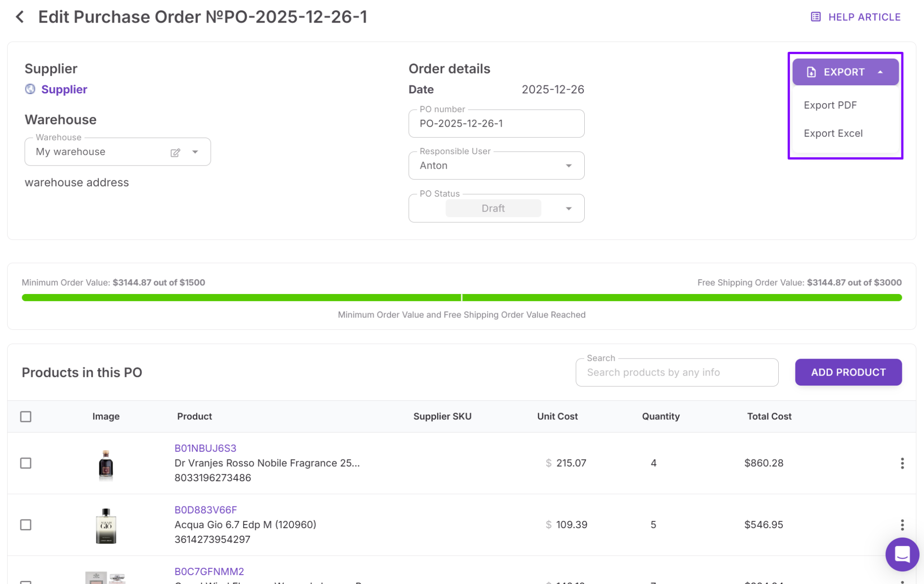Open the B01NBUJ6S3 product link

[205, 448]
